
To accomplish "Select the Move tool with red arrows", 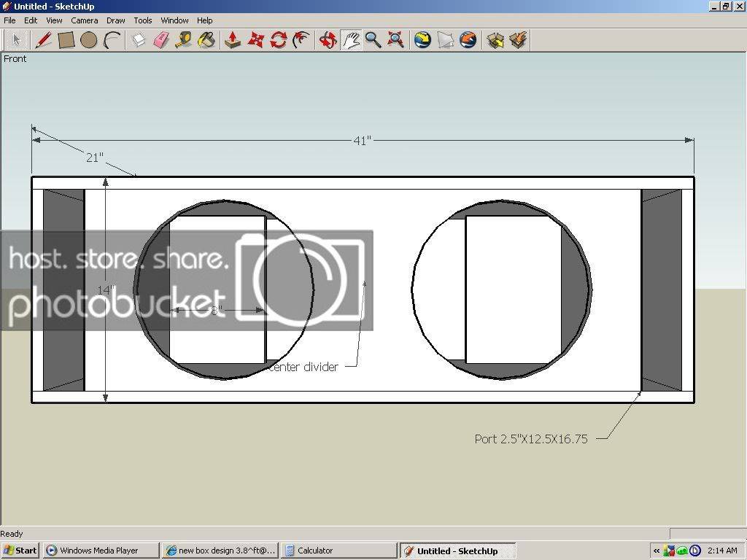I will pyautogui.click(x=255, y=40).
